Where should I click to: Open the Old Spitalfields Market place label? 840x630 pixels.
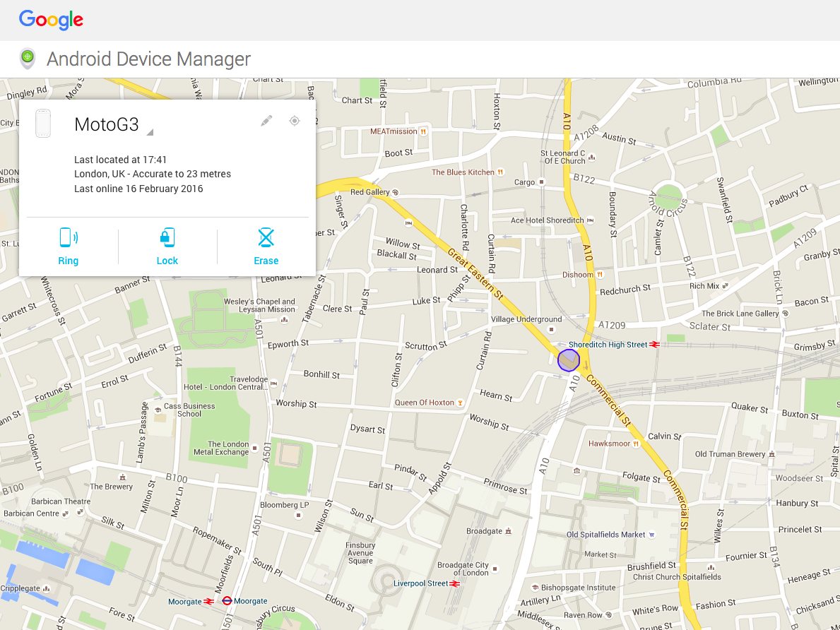606,535
